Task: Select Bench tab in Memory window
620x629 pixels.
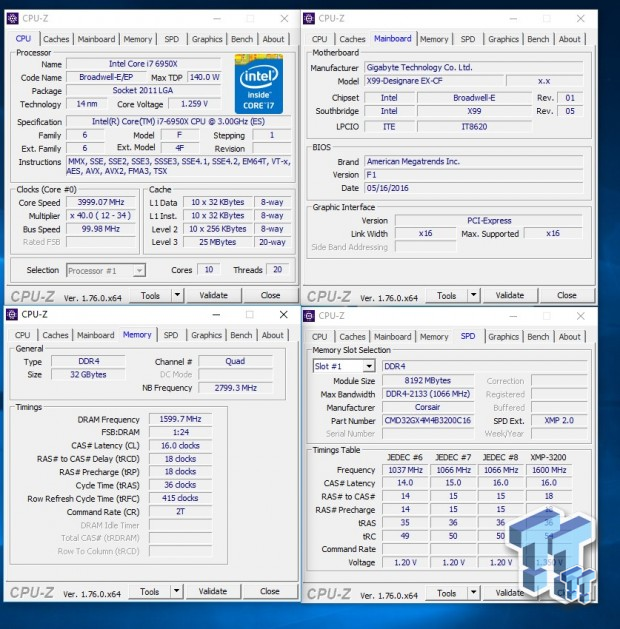Action: tap(241, 335)
